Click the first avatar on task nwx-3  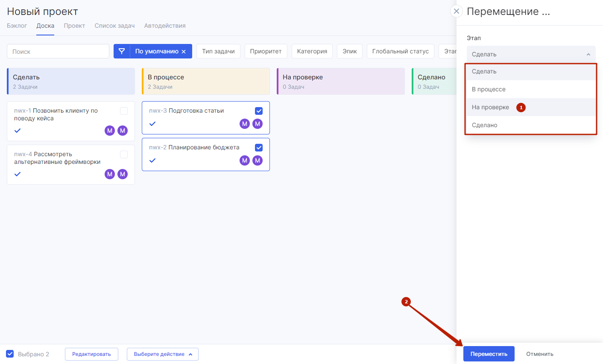click(x=245, y=124)
